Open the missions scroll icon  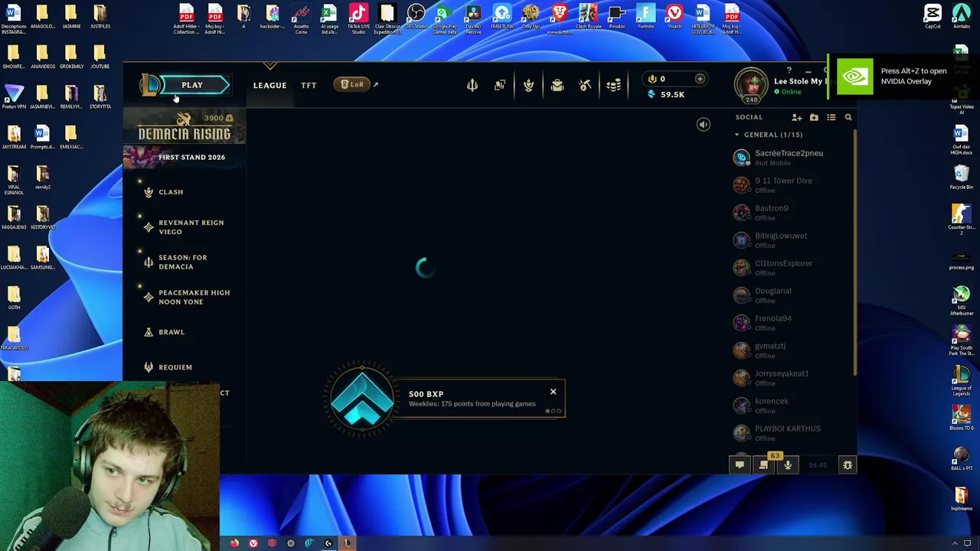click(x=763, y=465)
